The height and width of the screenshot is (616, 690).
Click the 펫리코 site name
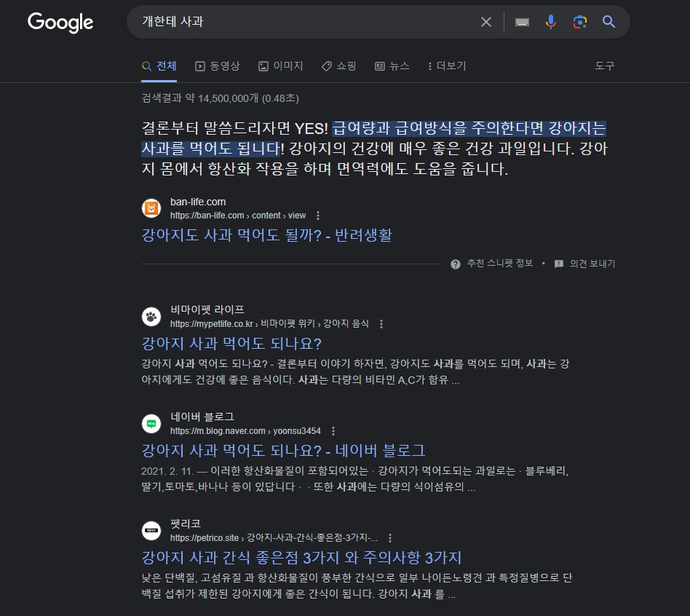[x=186, y=524]
